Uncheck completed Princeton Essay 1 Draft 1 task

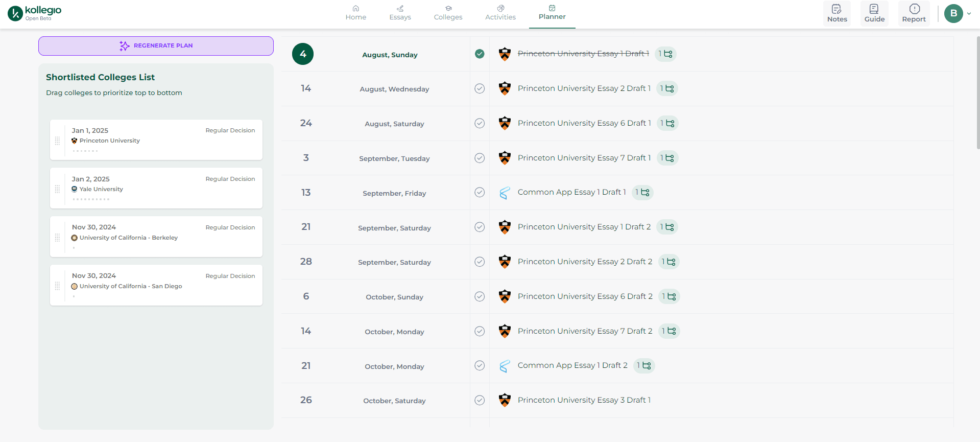tap(480, 54)
